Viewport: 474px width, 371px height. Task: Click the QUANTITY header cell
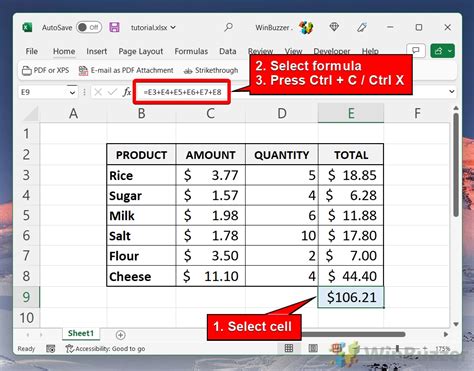click(282, 155)
